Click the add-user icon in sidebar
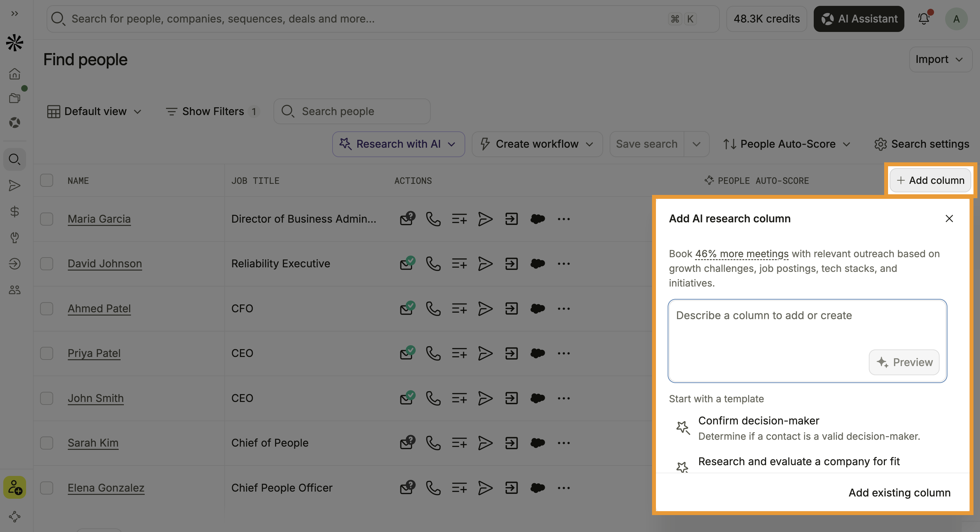Screen dimensions: 980x532 point(14,487)
